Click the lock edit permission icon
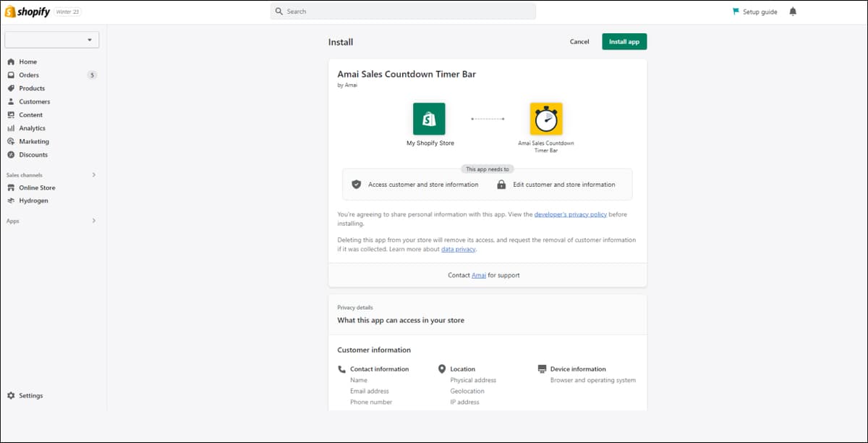 click(501, 185)
